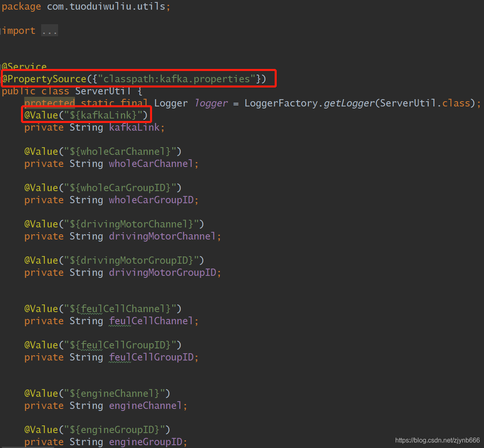
Task: Click the ServerUtil class name in declaration
Action: pyautogui.click(x=103, y=91)
